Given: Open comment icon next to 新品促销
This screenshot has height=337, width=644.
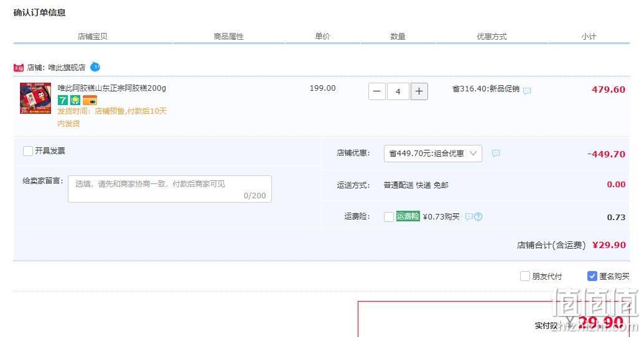Looking at the screenshot, I should (x=527, y=90).
